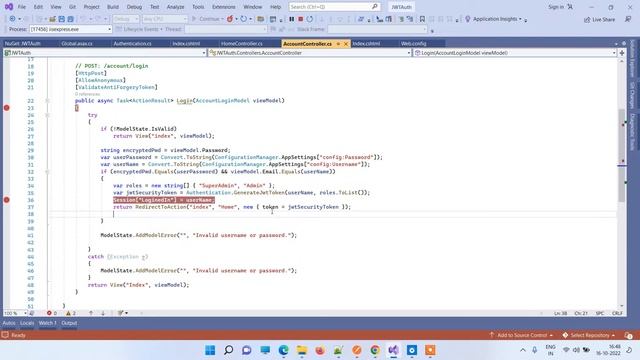Click the bookmark icon in the toolbar
The height and width of the screenshot is (360, 640).
click(422, 19)
